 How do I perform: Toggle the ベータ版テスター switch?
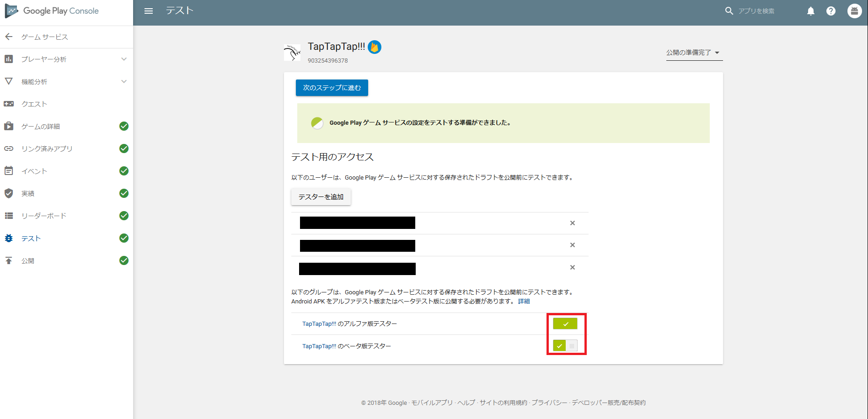click(565, 345)
